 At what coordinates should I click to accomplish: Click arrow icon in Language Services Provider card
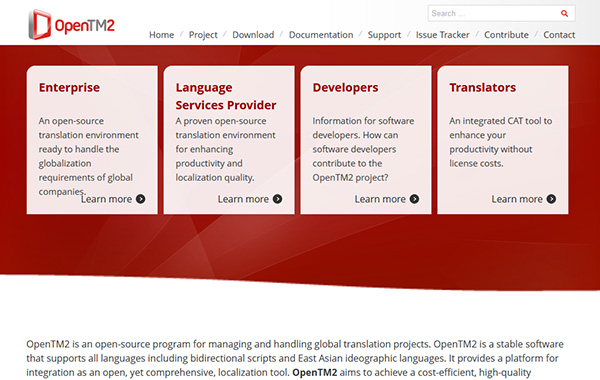tap(277, 199)
